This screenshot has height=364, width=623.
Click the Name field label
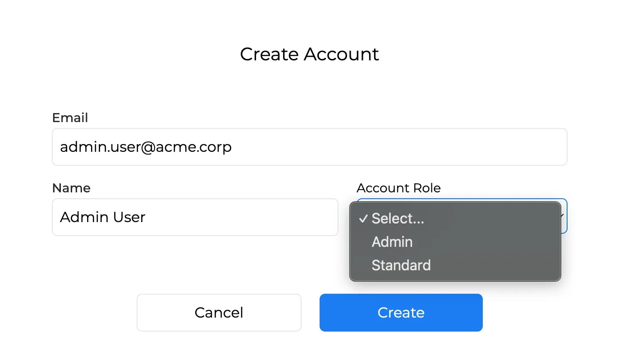71,188
